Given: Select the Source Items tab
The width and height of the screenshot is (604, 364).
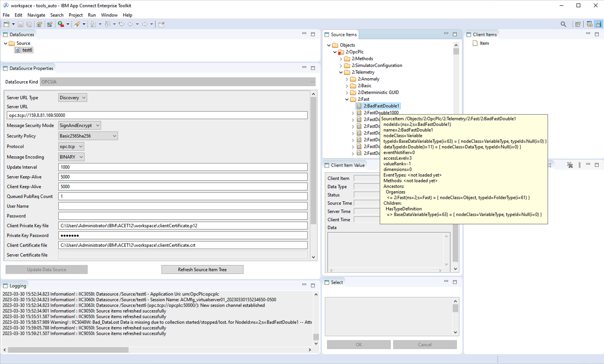Looking at the screenshot, I should point(341,35).
